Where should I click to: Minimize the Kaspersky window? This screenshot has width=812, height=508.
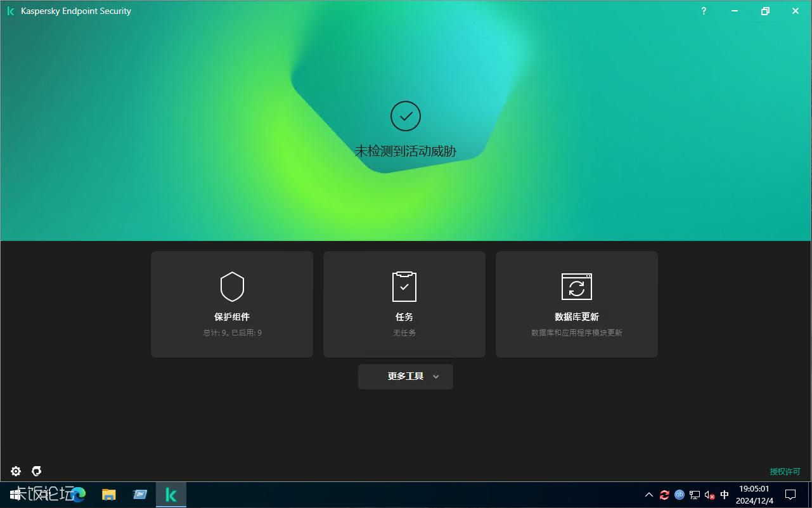(x=735, y=11)
